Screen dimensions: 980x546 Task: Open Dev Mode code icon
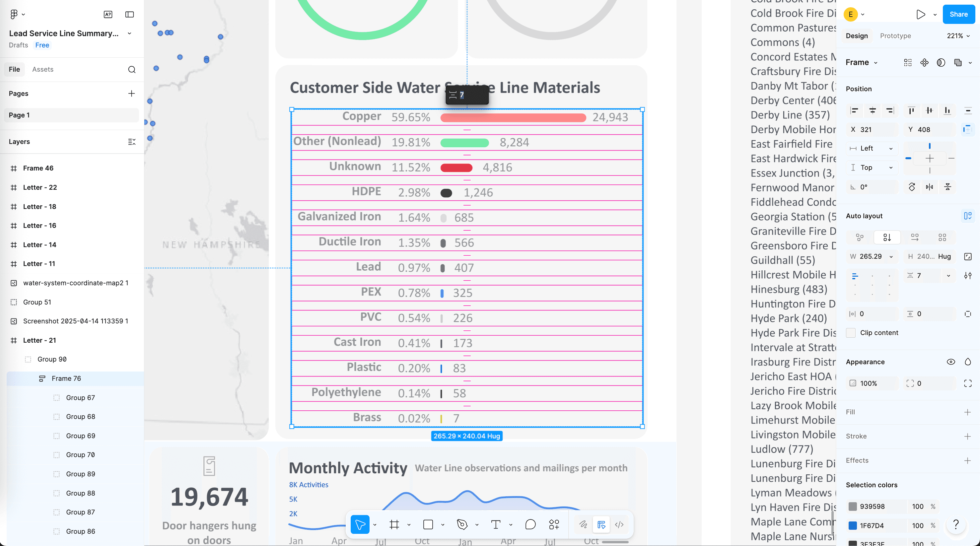point(619,525)
